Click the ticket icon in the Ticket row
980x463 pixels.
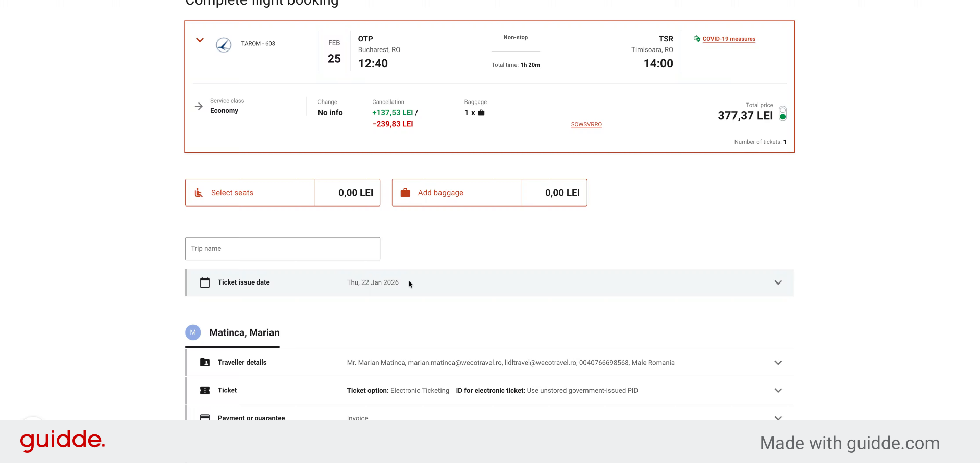coord(205,390)
